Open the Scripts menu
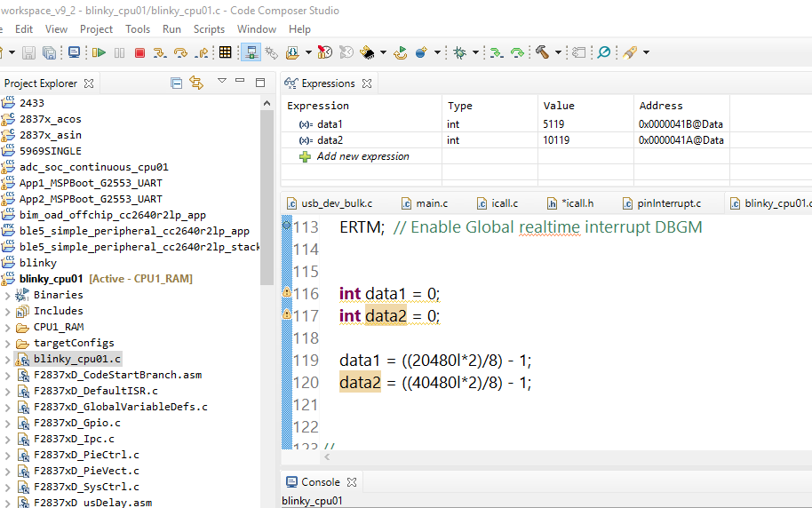This screenshot has height=508, width=812. click(209, 28)
